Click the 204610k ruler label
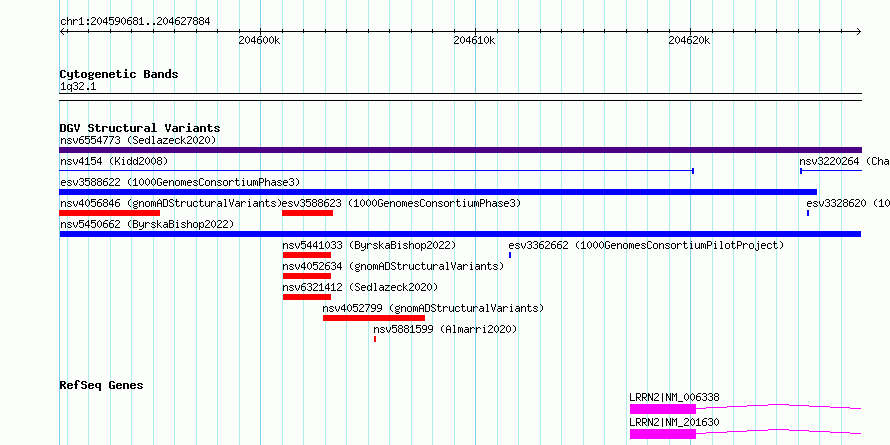This screenshot has height=445, width=890. [475, 40]
